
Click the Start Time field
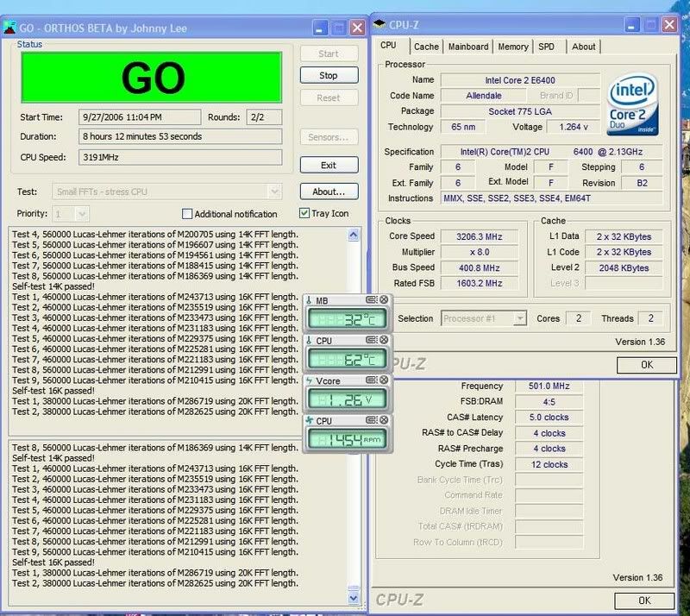pos(140,117)
